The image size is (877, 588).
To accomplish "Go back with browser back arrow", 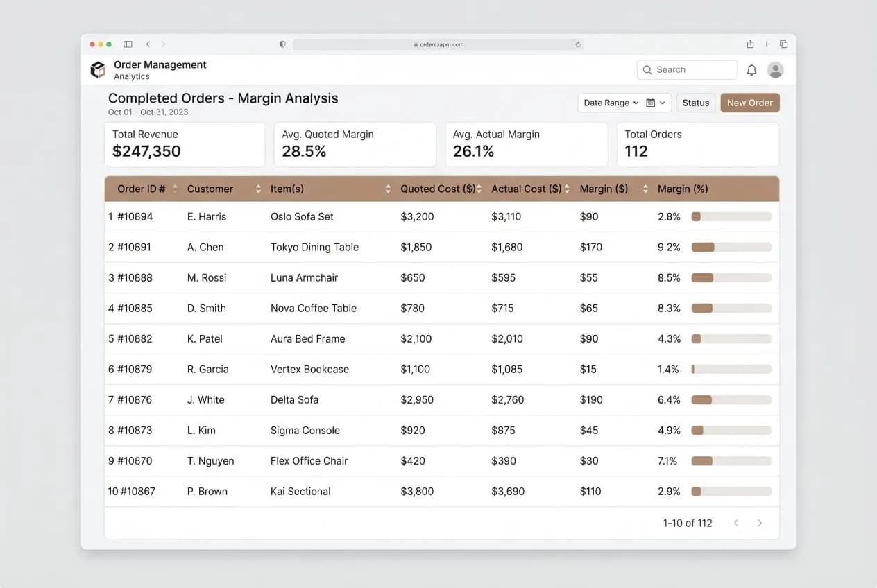I will (148, 44).
